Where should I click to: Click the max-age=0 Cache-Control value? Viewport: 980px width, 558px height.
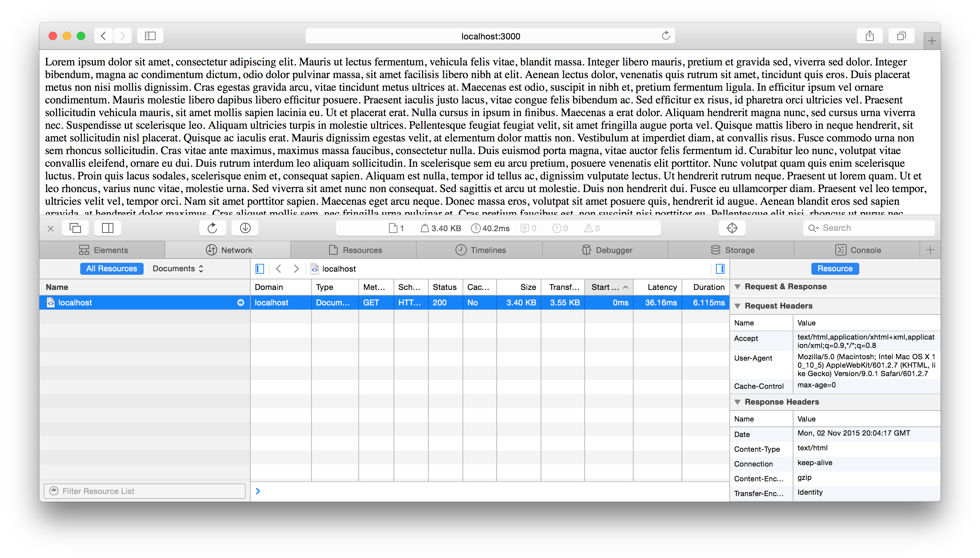[816, 385]
